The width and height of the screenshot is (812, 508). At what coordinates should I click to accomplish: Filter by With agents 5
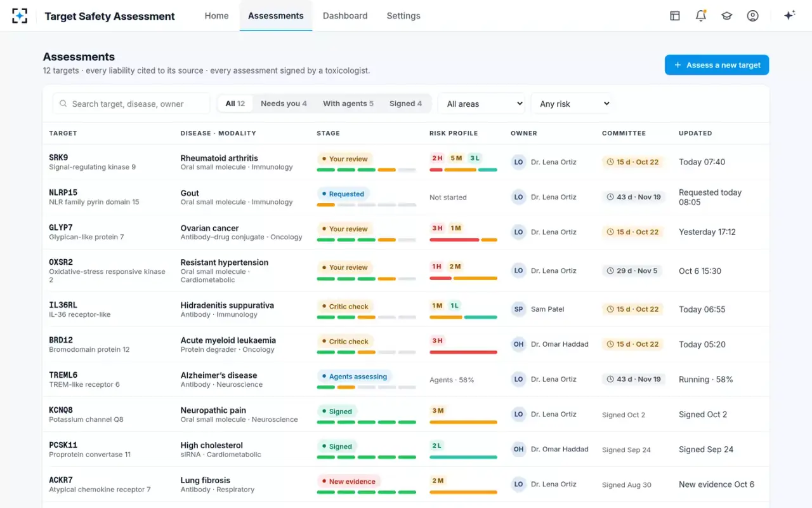348,104
